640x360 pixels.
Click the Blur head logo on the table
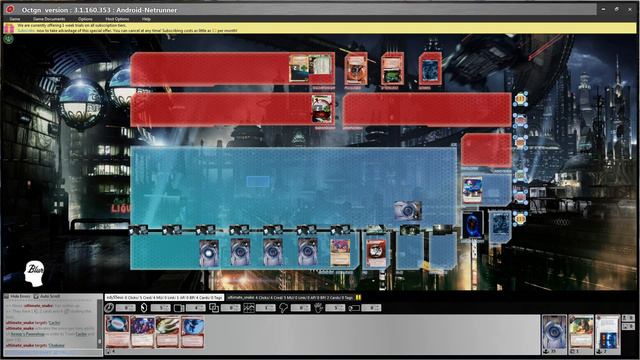(x=34, y=273)
